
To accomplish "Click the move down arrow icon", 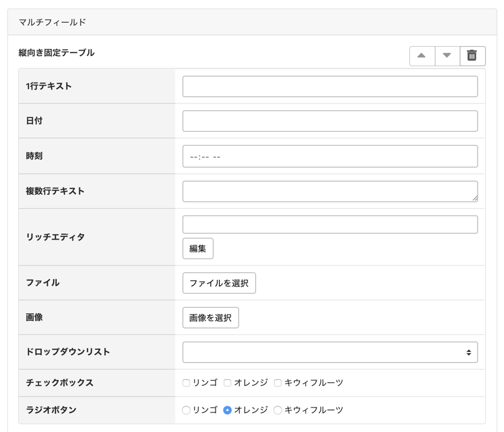I will click(x=447, y=55).
